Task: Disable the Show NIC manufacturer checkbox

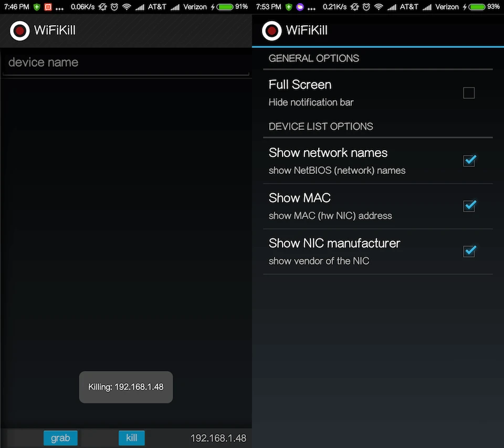Action: click(x=469, y=251)
